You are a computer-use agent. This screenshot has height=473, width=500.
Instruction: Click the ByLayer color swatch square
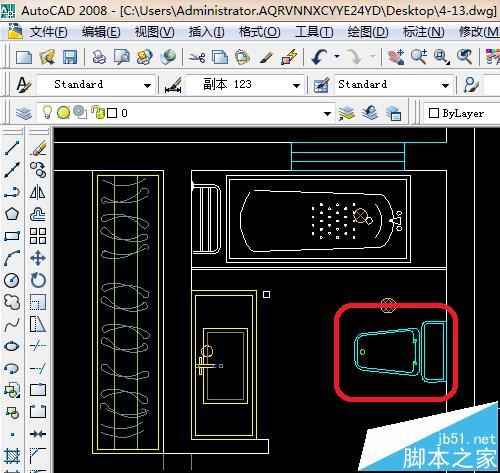(434, 113)
